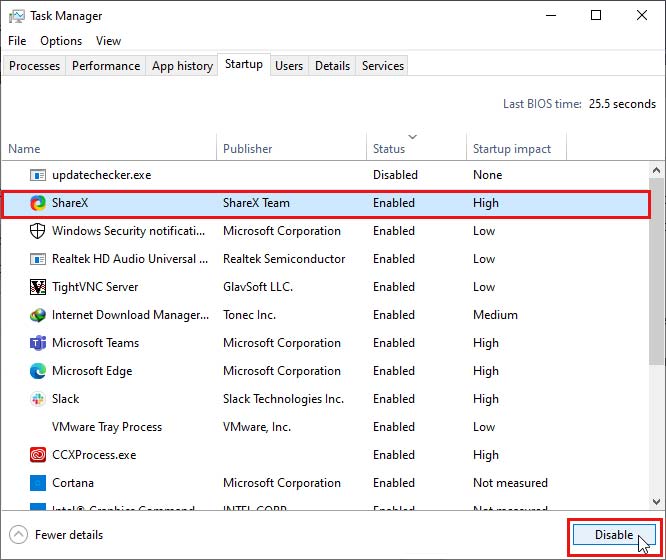Click the Task Manager title bar icon

pyautogui.click(x=17, y=16)
